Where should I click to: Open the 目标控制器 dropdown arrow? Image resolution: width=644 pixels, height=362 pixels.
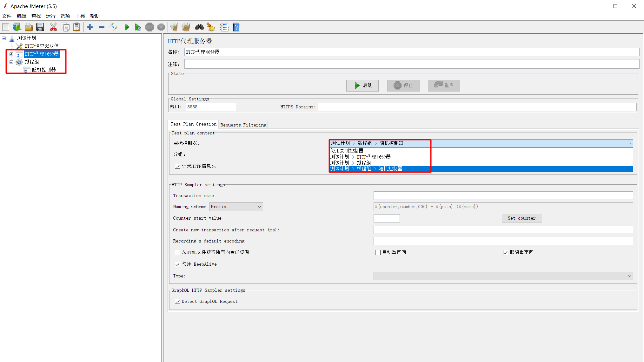click(629, 144)
